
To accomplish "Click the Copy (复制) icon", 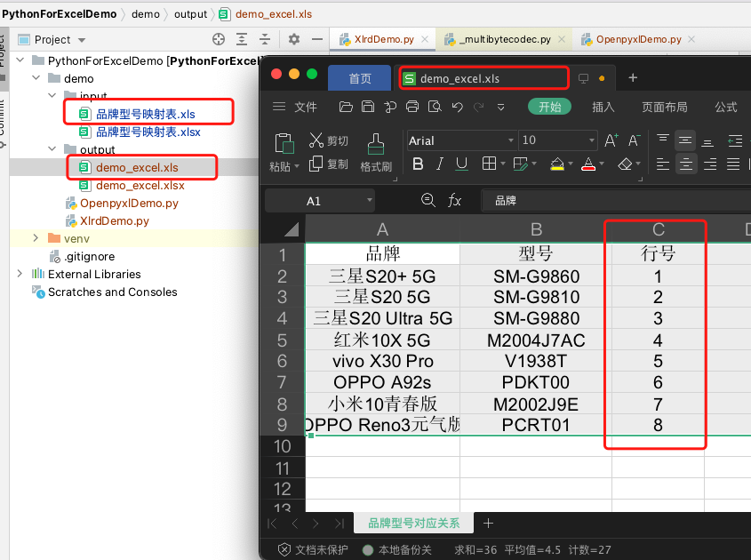I will (x=316, y=164).
